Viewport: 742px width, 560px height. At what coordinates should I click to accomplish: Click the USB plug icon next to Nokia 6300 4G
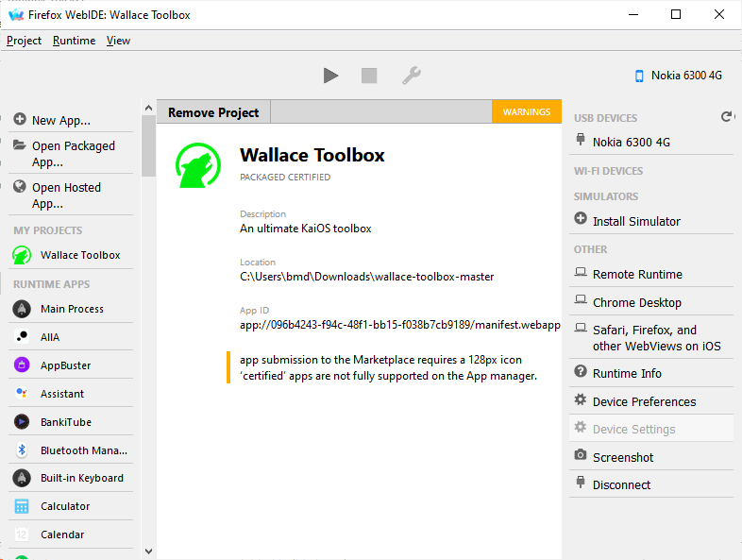tap(581, 139)
